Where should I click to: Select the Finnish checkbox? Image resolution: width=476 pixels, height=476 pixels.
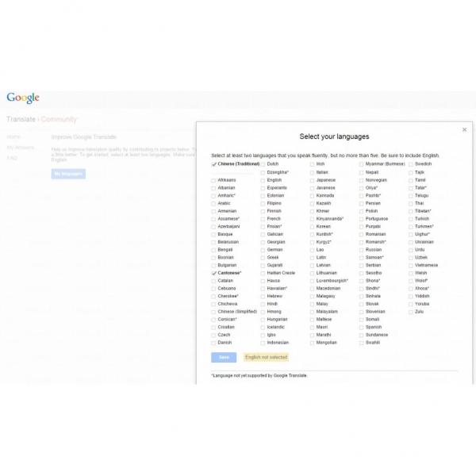click(x=263, y=211)
